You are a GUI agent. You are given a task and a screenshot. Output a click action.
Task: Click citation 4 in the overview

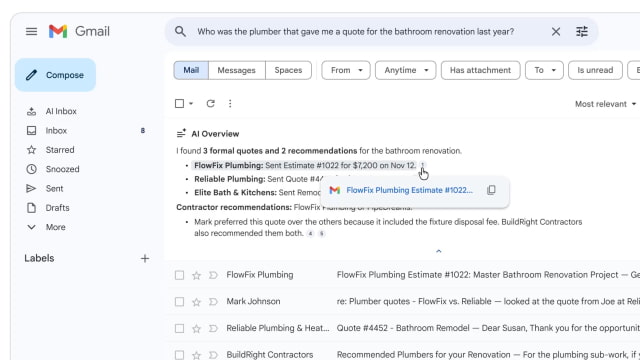point(311,234)
